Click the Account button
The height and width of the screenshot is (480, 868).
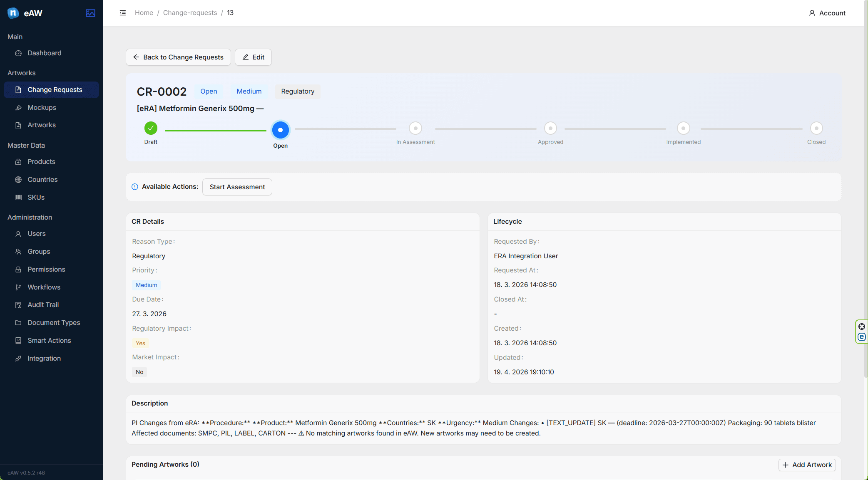pyautogui.click(x=827, y=13)
